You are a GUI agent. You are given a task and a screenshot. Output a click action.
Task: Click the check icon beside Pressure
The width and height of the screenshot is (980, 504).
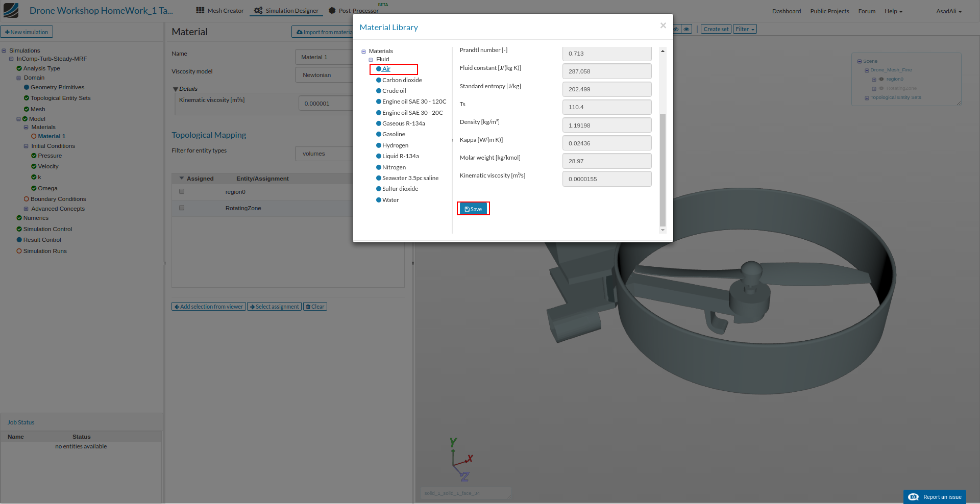click(x=34, y=156)
